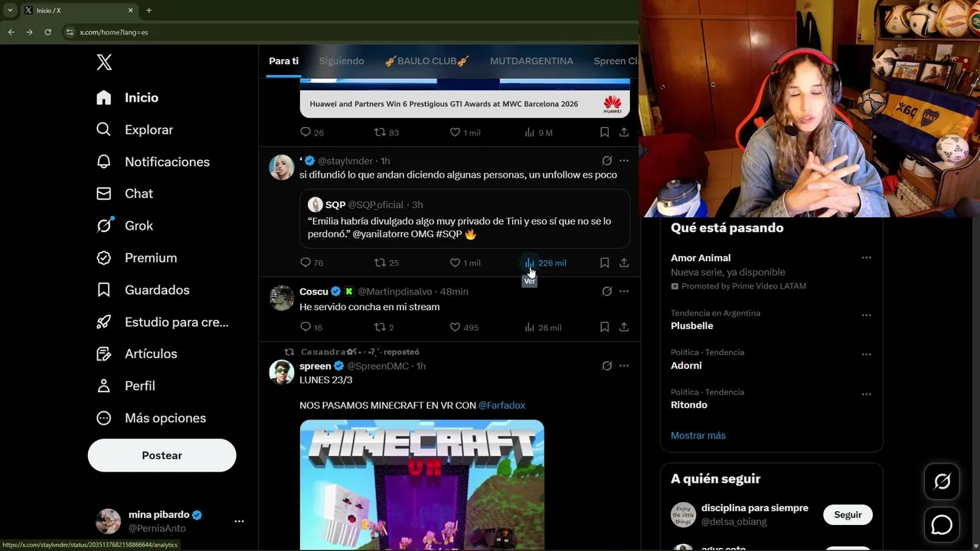
Task: Open account menu dots next to mina pibardo
Action: (239, 521)
